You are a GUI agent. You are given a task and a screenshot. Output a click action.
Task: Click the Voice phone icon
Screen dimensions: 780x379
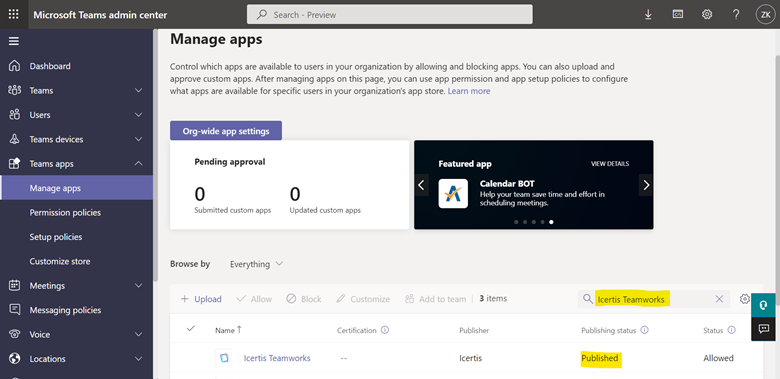point(15,334)
